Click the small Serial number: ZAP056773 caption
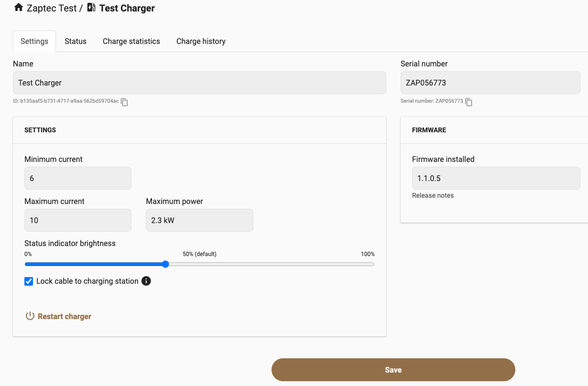The image size is (588, 386). tap(432, 101)
